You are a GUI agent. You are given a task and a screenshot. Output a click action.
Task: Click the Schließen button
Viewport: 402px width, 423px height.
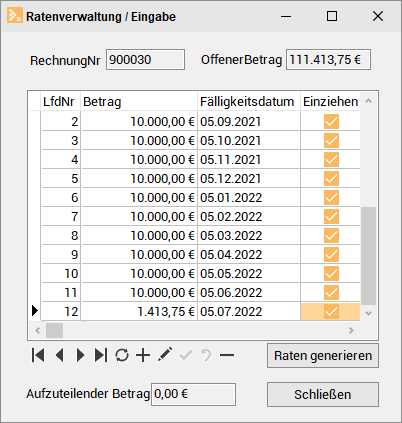[323, 394]
